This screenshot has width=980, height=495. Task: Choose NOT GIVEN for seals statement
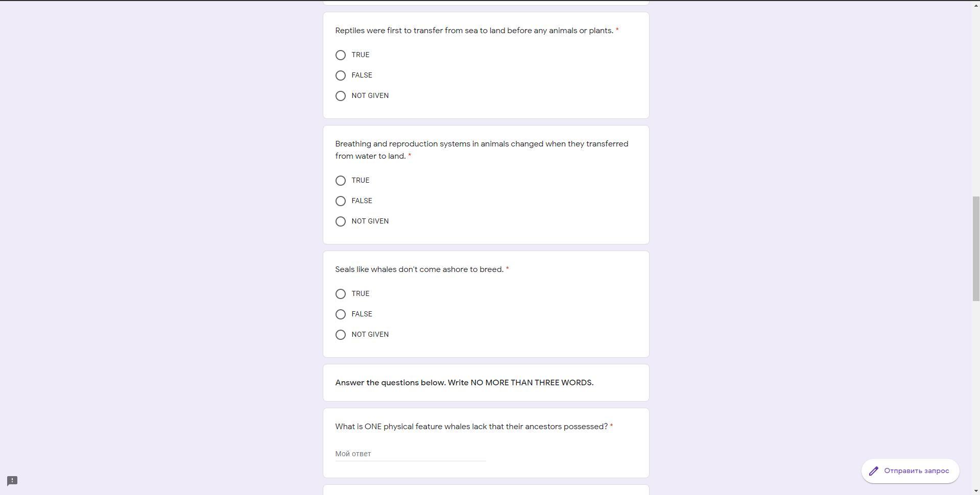point(341,335)
